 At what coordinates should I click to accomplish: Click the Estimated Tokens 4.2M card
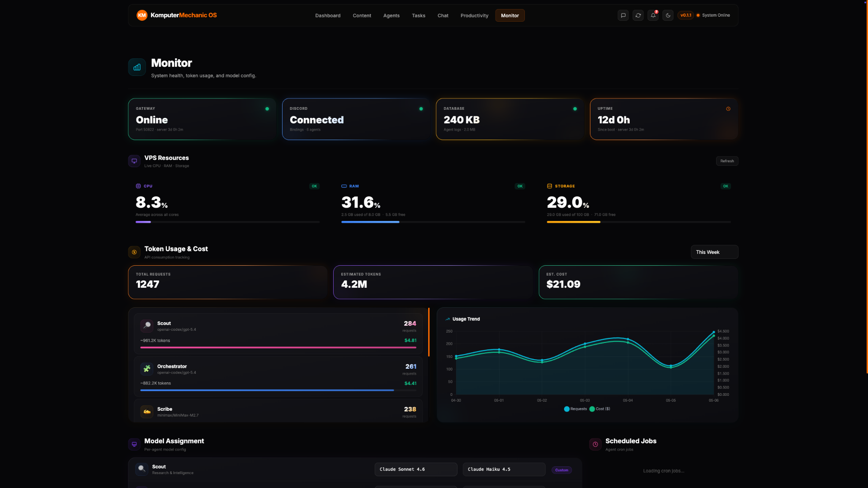433,282
